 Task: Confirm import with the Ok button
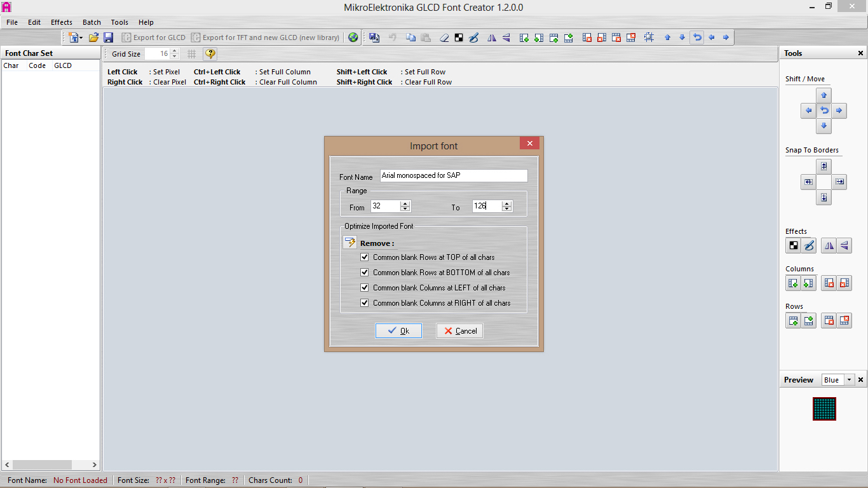tap(398, 331)
